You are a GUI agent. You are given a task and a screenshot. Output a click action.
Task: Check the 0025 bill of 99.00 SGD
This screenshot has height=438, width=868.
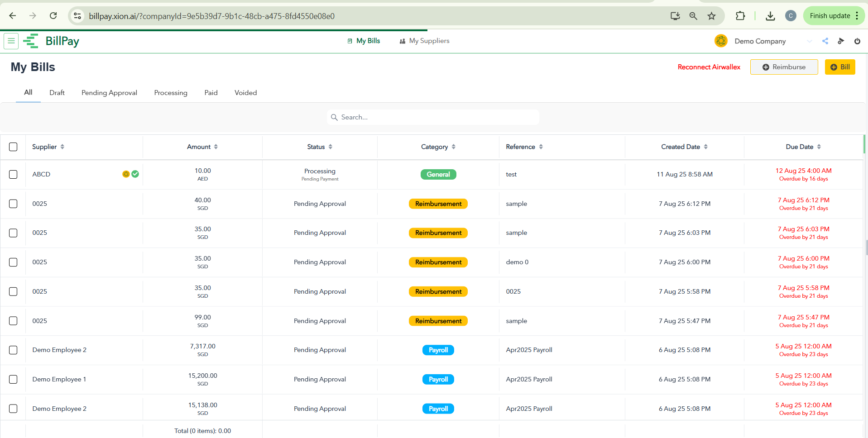13,320
